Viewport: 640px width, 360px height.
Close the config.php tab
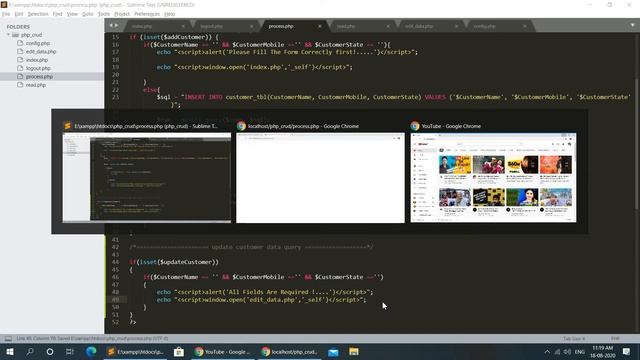[x=524, y=26]
